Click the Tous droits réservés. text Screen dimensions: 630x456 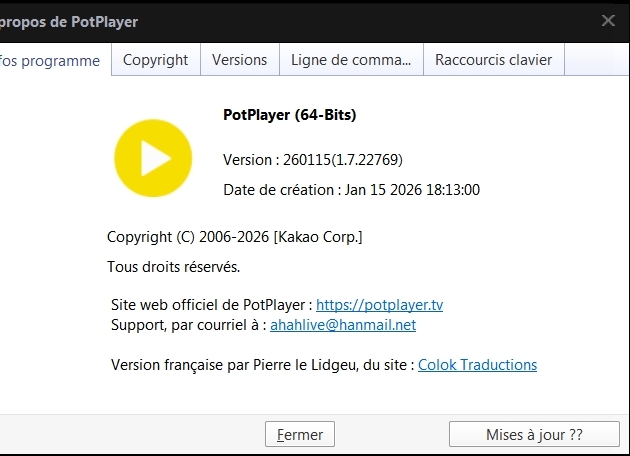point(174,267)
